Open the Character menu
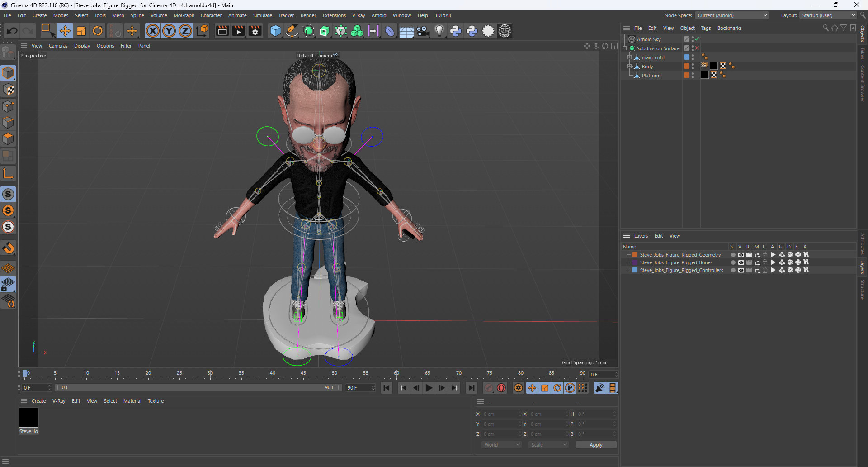This screenshot has width=868, height=467. coord(211,15)
